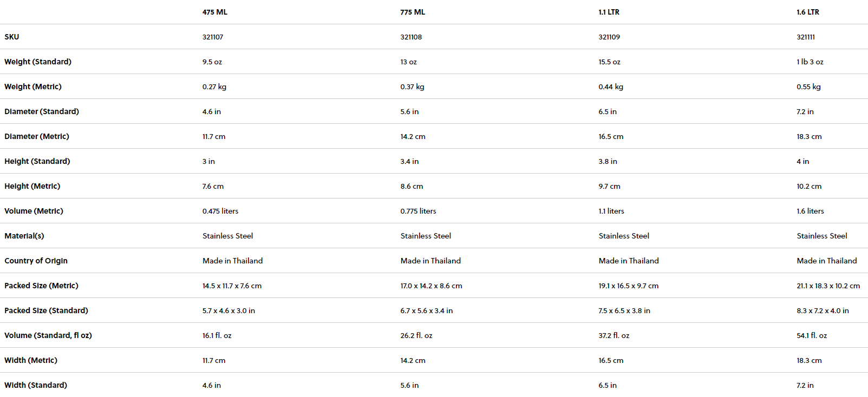Click the Weight (Standard) row label
Image resolution: width=868 pixels, height=397 pixels.
click(38, 62)
